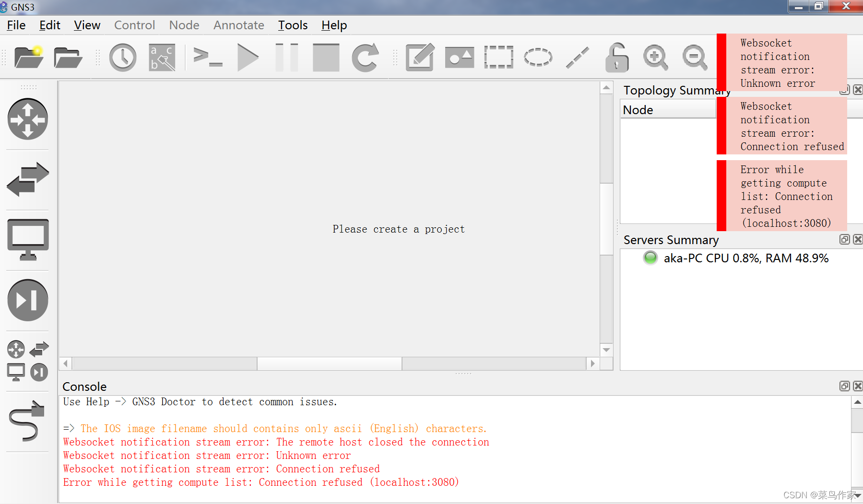Dismiss the Unknown error websocket notification
The width and height of the screenshot is (863, 504).
[x=782, y=63]
